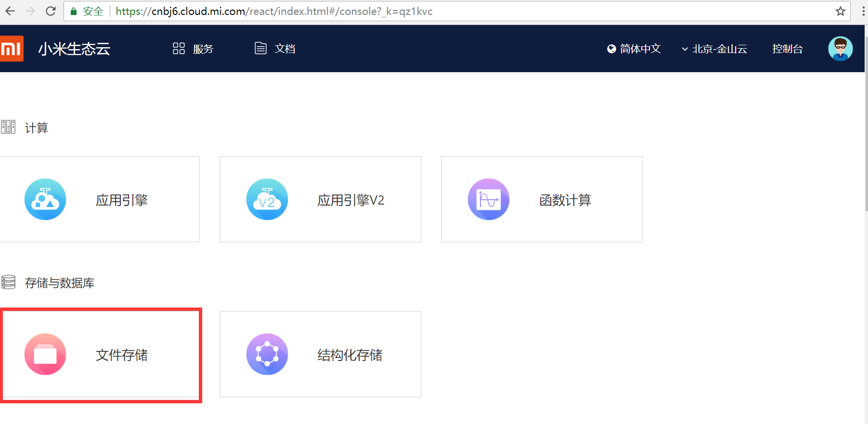Screen dimensions: 868x424
Task: Open the 应用引擎V2 service card
Action: (x=321, y=199)
